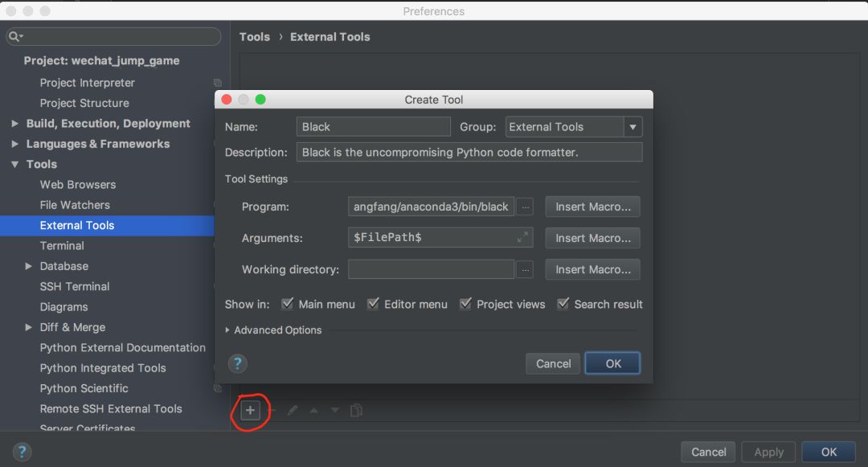Expand the Diff & Merge node
This screenshot has height=467, width=868.
point(28,328)
